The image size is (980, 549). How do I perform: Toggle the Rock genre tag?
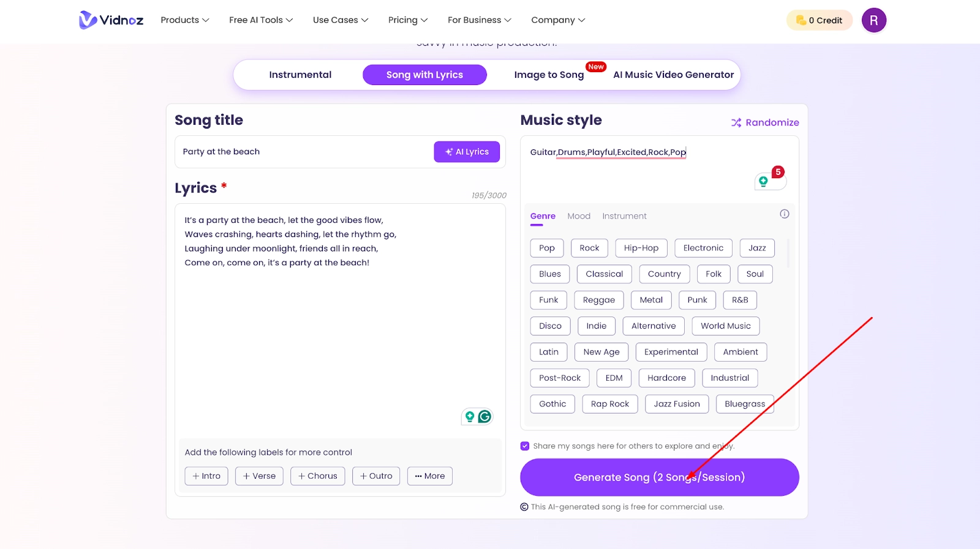589,248
